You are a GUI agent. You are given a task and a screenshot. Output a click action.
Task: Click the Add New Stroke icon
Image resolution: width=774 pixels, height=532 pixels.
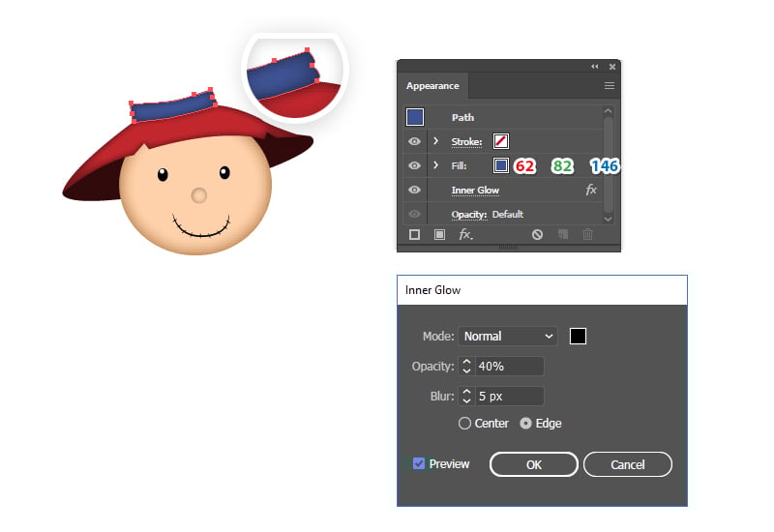point(414,234)
